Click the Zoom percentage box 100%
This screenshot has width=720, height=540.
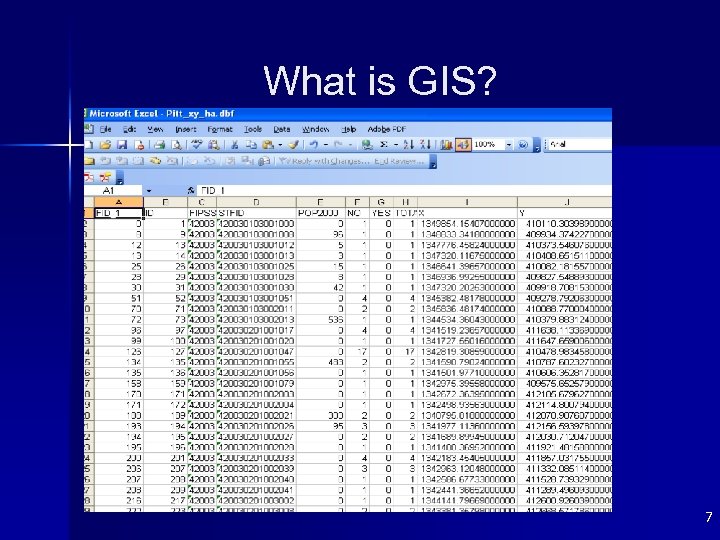(x=488, y=145)
